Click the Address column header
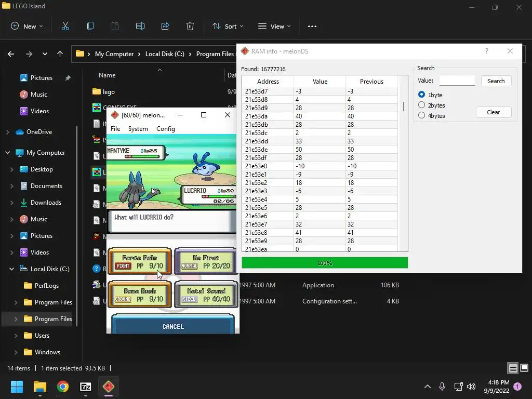The width and height of the screenshot is (532, 399). [x=268, y=82]
